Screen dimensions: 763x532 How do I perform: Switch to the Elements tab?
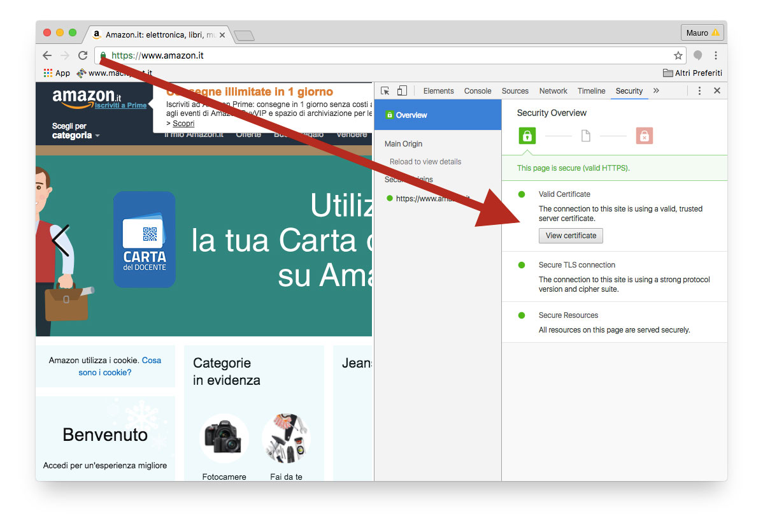438,91
